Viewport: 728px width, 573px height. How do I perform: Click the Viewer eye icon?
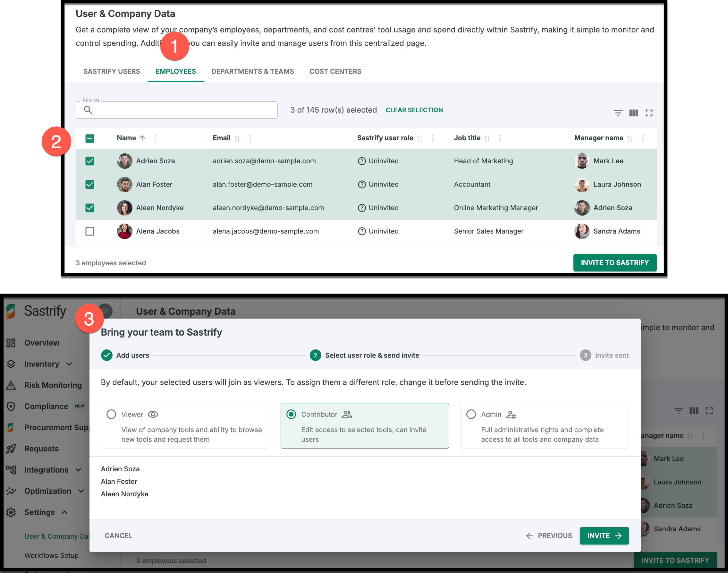153,414
